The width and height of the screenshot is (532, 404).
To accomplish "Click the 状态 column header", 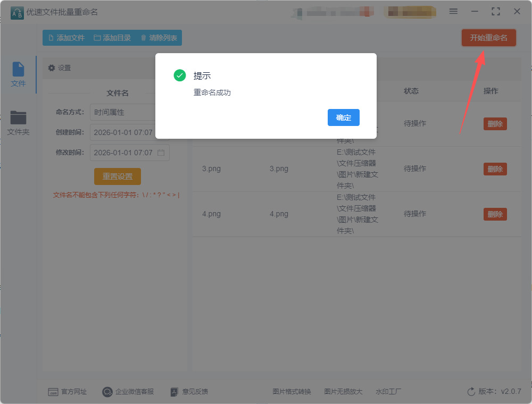I will [411, 91].
